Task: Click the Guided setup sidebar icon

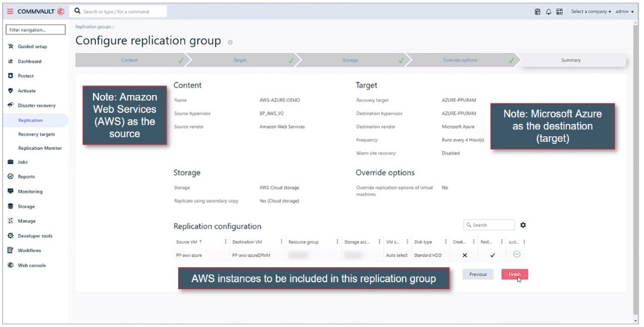Action: click(x=11, y=46)
